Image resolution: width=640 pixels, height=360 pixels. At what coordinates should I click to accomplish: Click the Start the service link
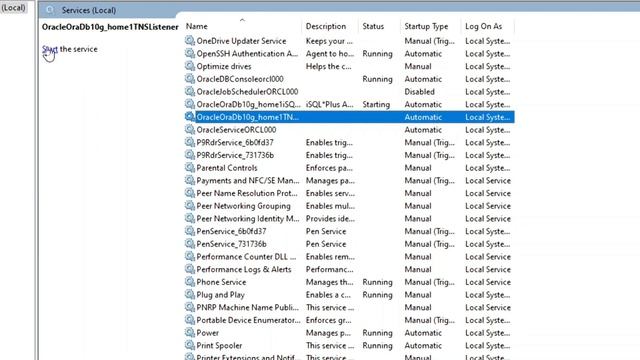tap(50, 49)
